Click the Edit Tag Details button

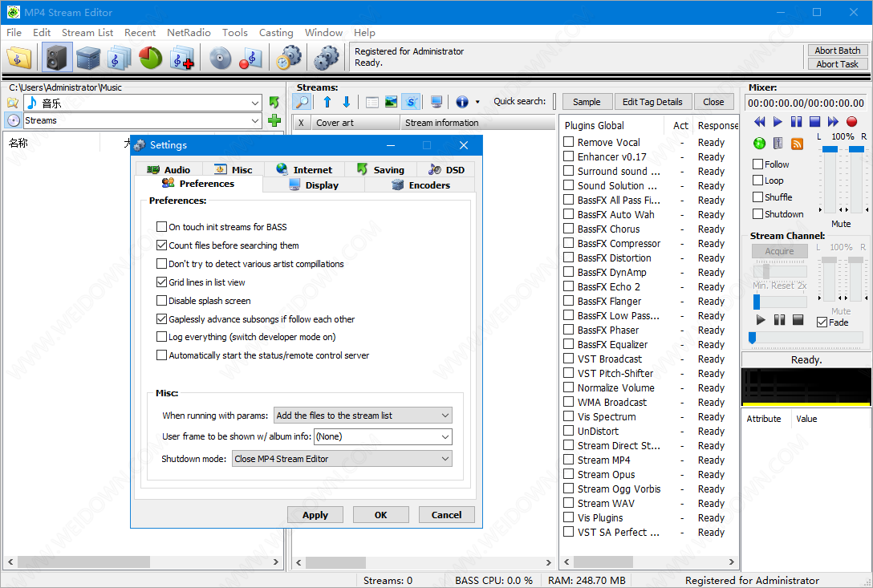coord(652,102)
